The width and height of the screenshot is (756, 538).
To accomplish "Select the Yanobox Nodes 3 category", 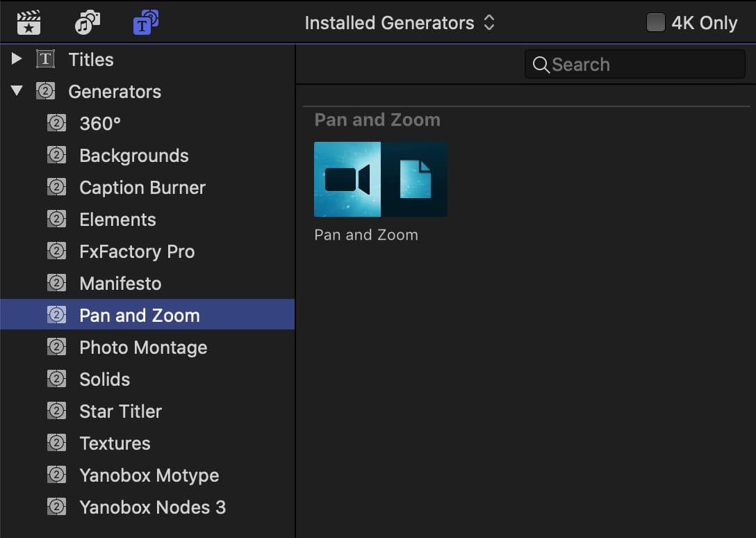I will click(152, 507).
